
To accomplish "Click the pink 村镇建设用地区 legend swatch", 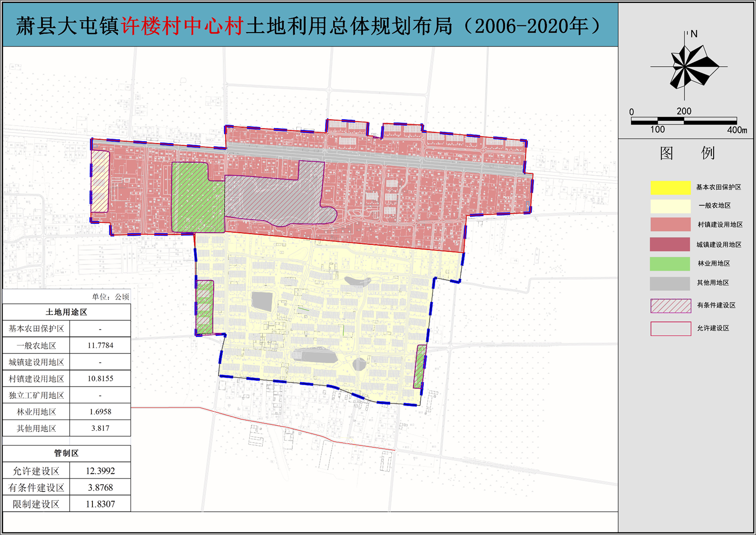I will pos(670,224).
